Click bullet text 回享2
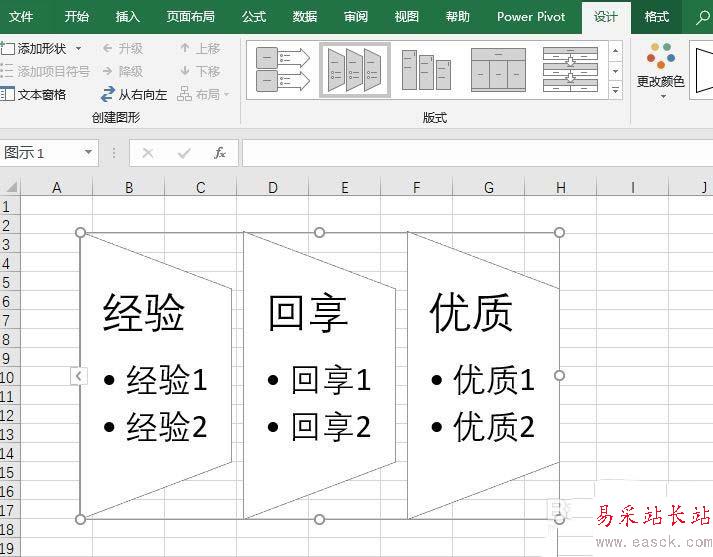 (331, 427)
